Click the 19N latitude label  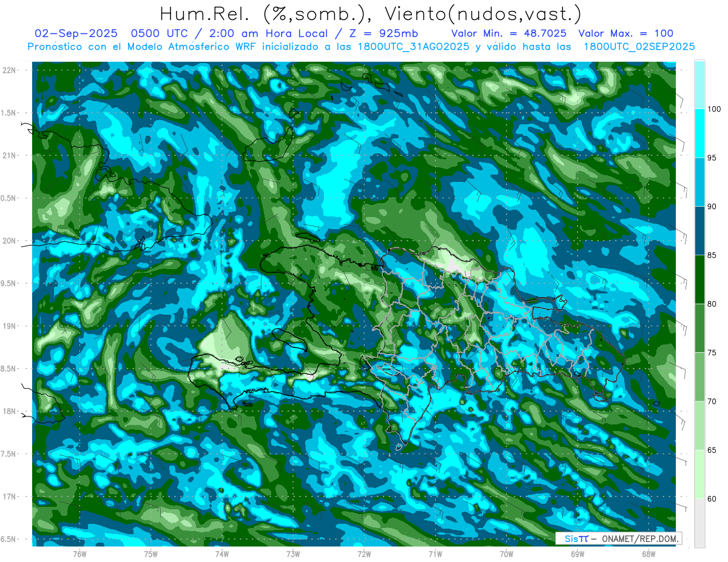(x=10, y=326)
